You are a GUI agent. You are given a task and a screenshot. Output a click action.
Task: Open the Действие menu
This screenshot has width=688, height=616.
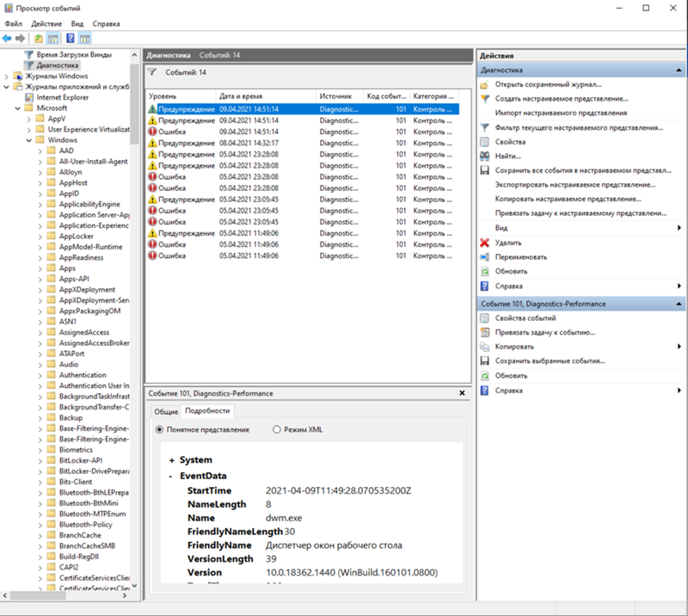click(46, 24)
